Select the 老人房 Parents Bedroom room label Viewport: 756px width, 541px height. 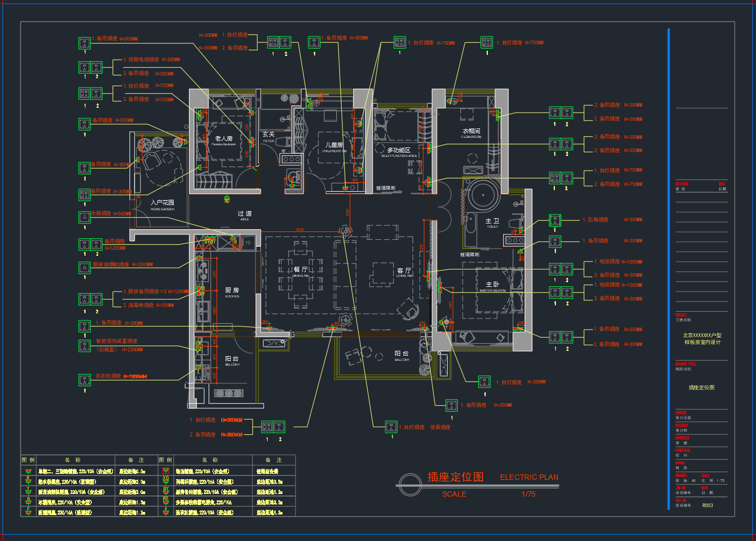click(x=224, y=141)
